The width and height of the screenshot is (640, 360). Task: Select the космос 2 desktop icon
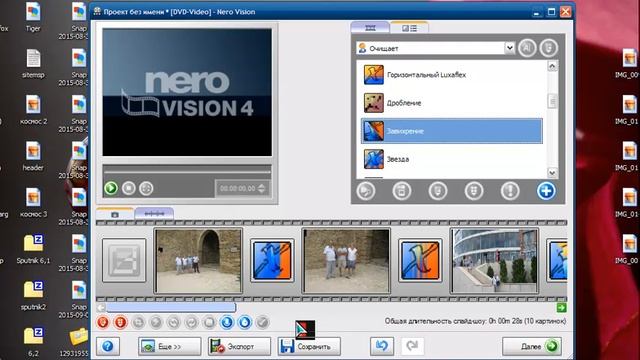click(33, 110)
